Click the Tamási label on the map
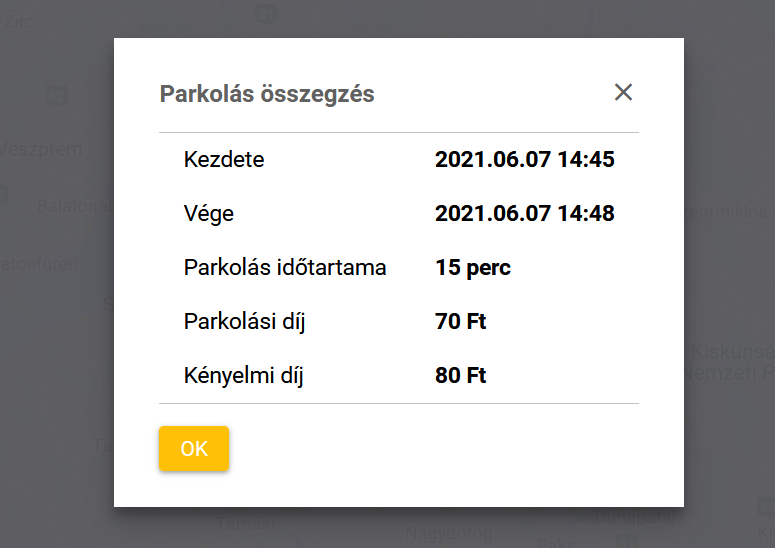Image resolution: width=775 pixels, height=548 pixels. [x=245, y=523]
